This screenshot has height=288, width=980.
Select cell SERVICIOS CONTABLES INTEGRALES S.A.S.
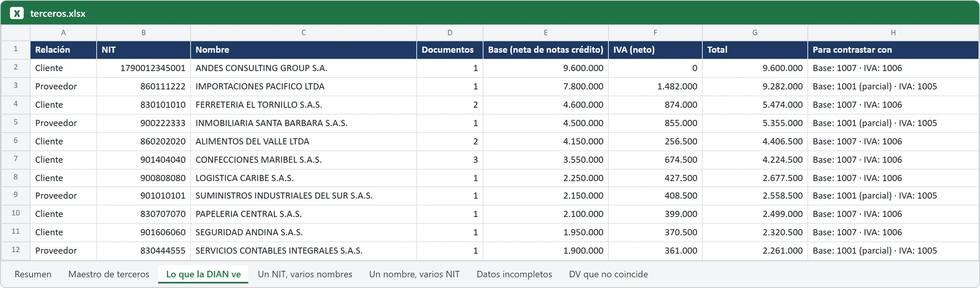303,251
